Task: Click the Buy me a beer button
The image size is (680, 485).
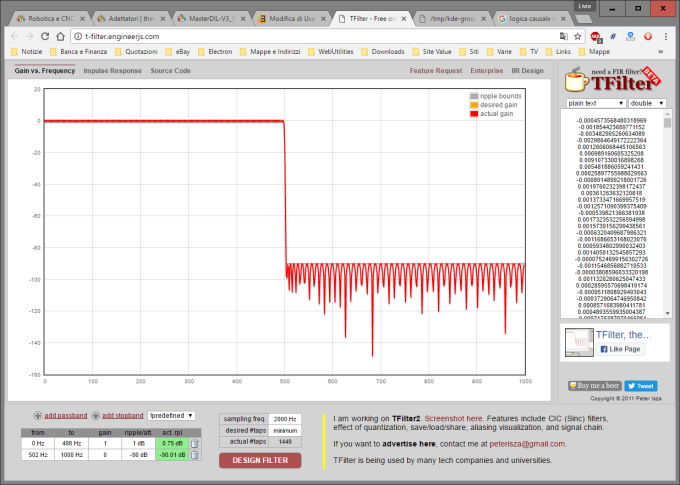Action: click(597, 385)
